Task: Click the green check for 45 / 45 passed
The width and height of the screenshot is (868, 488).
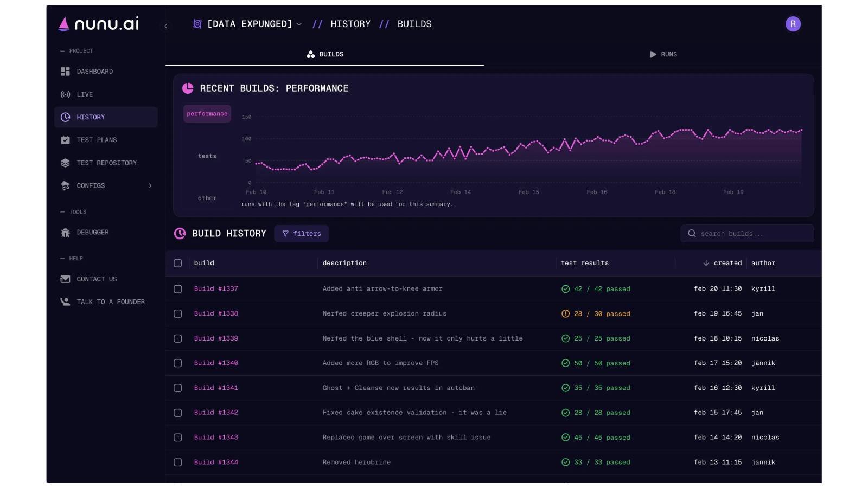Action: click(x=565, y=438)
